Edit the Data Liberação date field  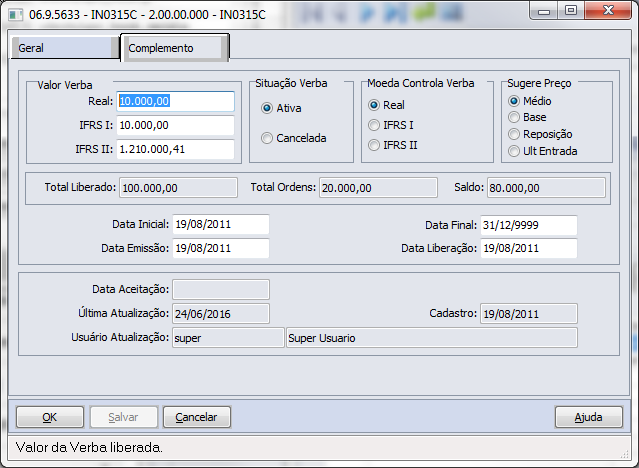529,248
